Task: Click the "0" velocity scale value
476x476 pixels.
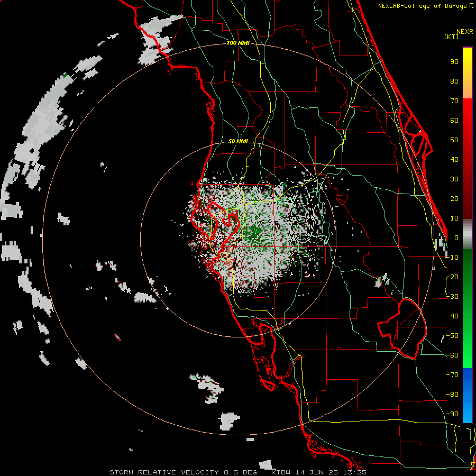Action: (456, 238)
